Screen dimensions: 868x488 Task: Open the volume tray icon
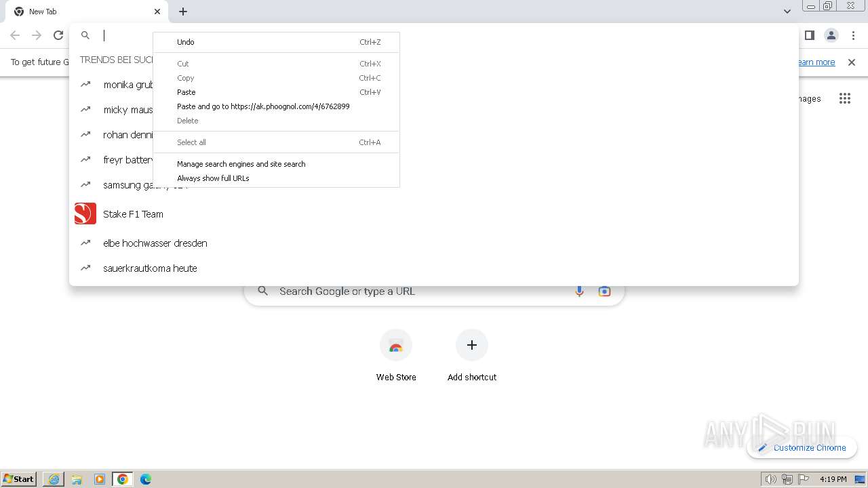tap(770, 479)
